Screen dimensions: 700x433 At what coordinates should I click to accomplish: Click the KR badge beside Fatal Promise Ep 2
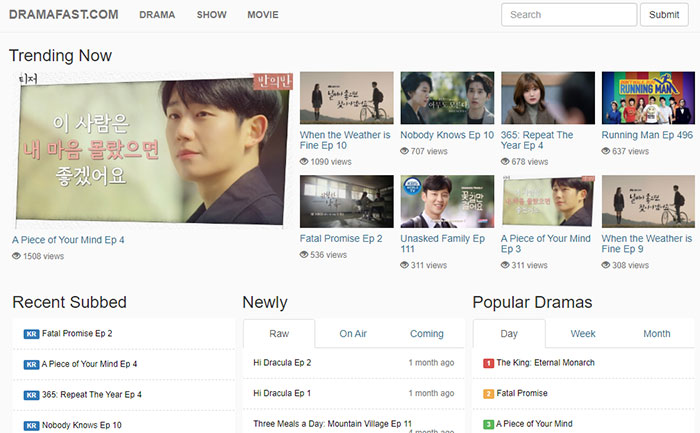point(31,334)
